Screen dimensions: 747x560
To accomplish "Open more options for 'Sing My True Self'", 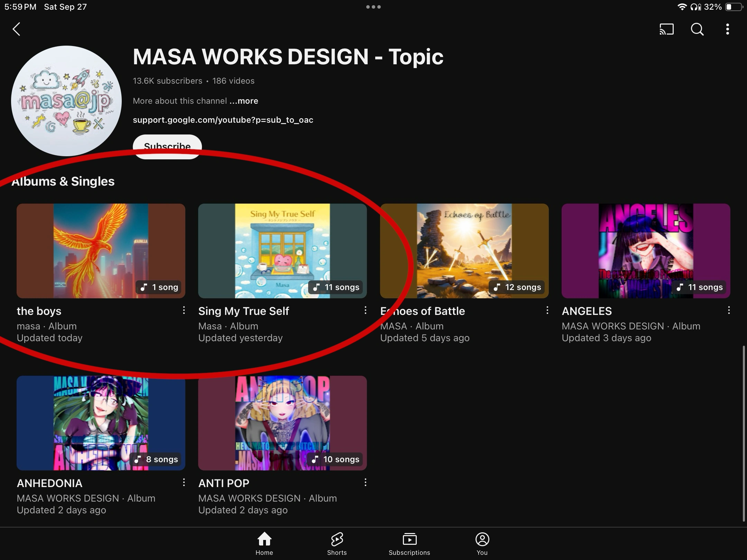I will coord(366,310).
